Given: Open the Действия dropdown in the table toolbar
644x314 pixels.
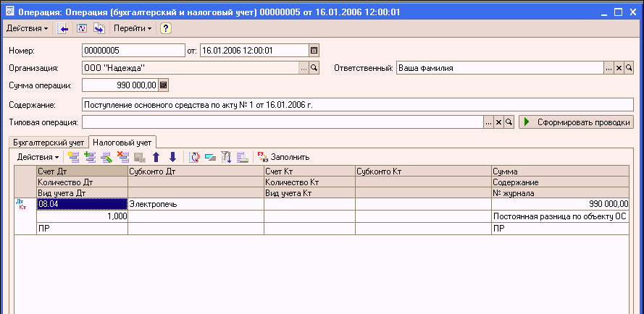Looking at the screenshot, I should (38, 156).
